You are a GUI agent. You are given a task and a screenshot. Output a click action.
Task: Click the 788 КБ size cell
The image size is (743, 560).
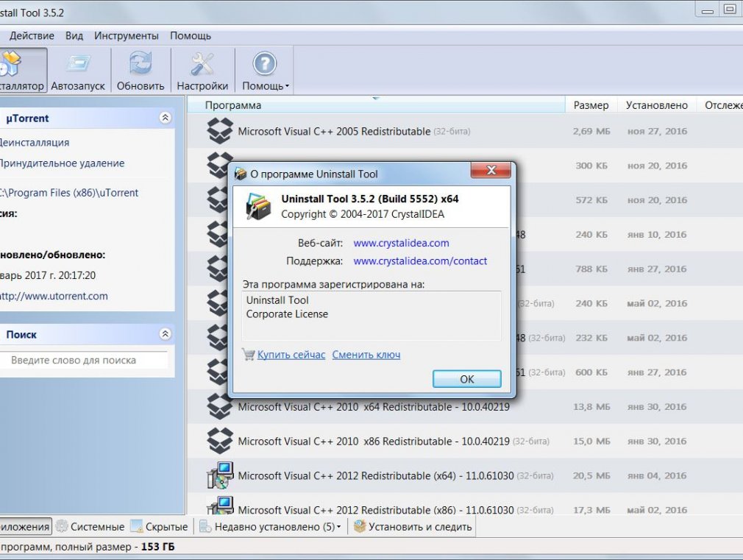tap(591, 269)
